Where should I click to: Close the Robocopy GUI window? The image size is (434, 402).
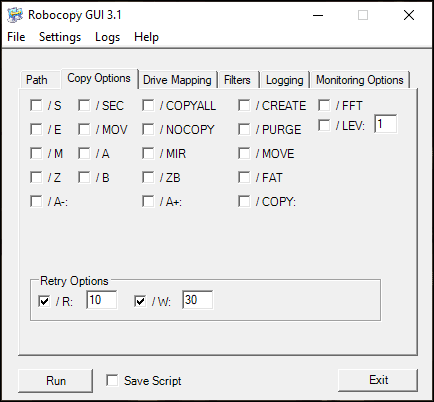pos(409,15)
